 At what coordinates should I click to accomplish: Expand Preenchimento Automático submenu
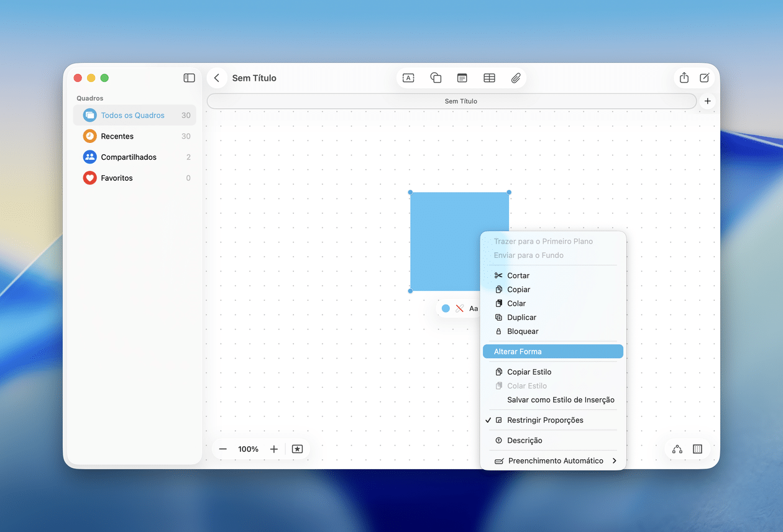pyautogui.click(x=555, y=461)
